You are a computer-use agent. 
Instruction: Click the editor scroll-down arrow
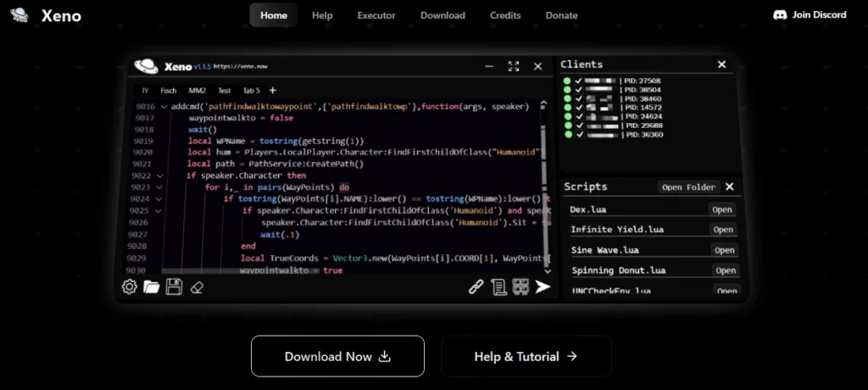click(548, 271)
